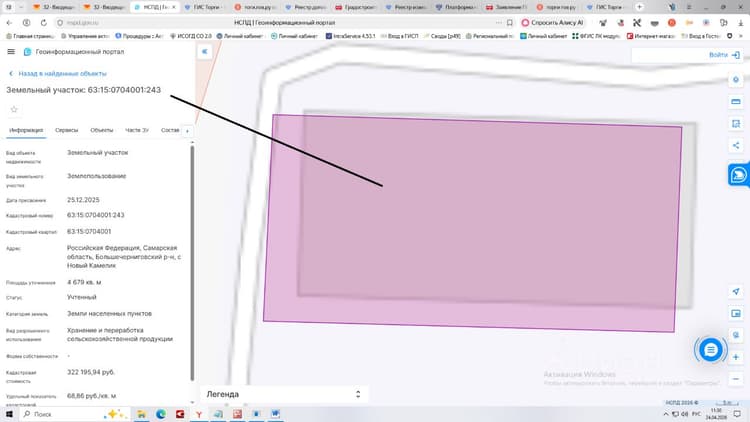Select the cadastral number 63:15:0704001:243 value
Viewport: 750px width, 422px height.
point(96,215)
